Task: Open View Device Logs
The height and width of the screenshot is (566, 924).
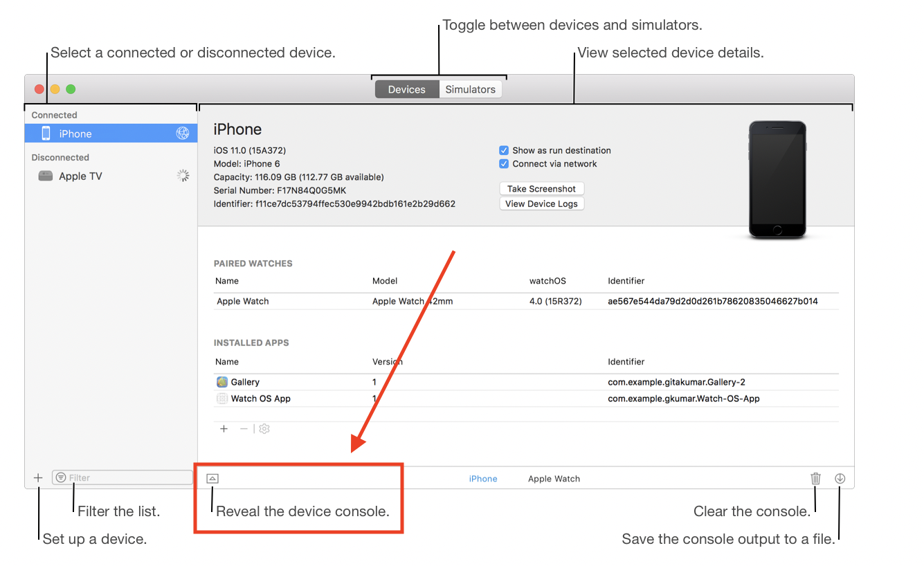Action: point(541,203)
